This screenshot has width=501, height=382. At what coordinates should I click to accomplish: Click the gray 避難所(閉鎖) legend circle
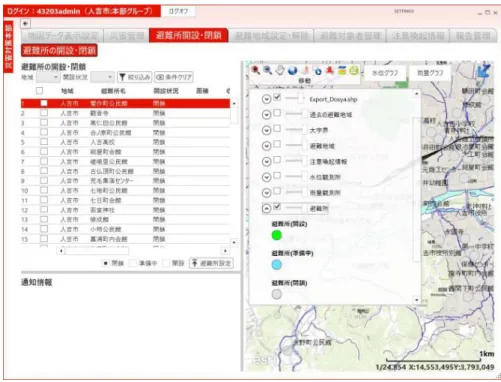(276, 294)
